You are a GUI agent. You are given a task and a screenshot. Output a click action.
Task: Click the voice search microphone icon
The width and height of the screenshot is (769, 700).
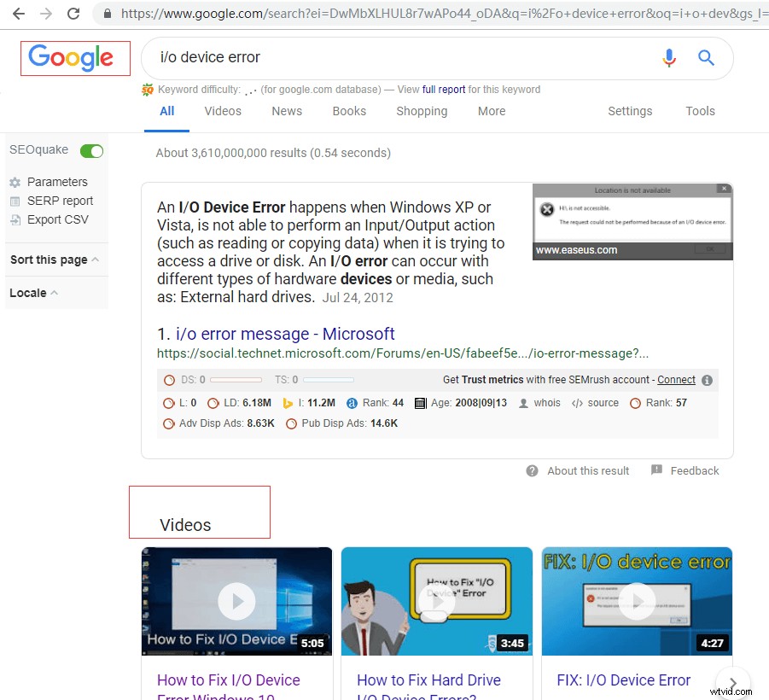click(x=669, y=57)
